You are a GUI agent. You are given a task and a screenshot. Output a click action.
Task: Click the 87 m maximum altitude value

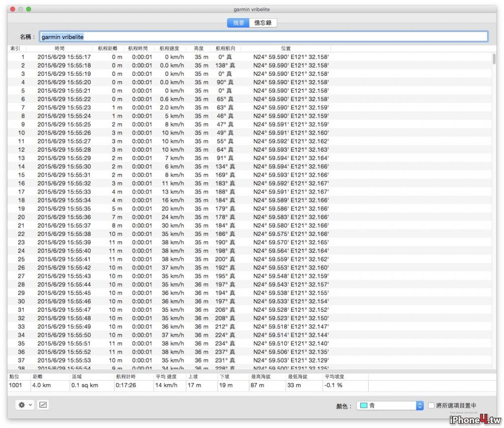coord(257,385)
